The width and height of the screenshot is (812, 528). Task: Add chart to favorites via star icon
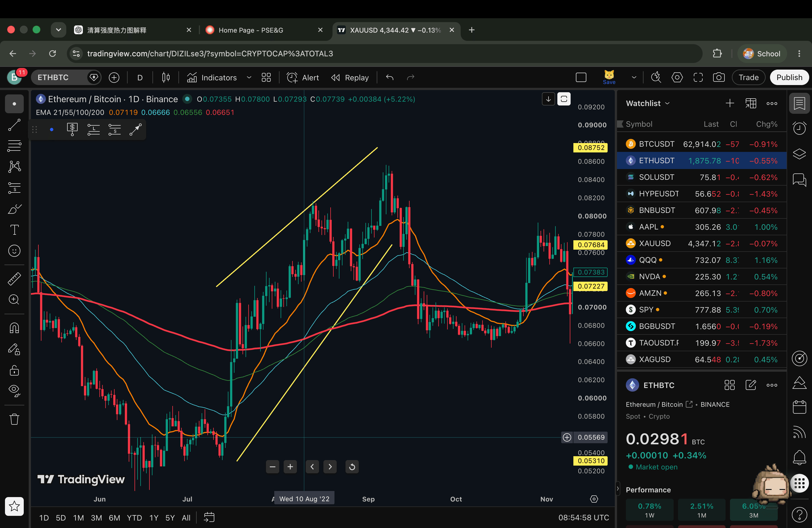point(14,506)
